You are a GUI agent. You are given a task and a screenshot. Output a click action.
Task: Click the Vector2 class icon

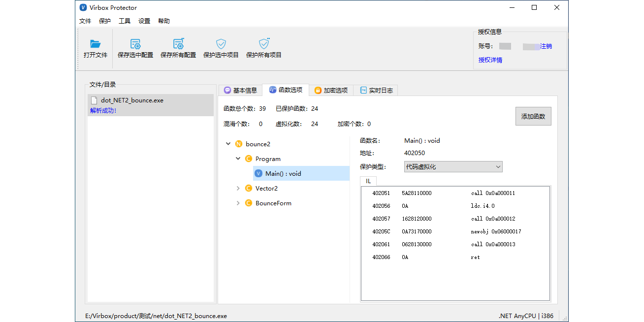pos(249,189)
